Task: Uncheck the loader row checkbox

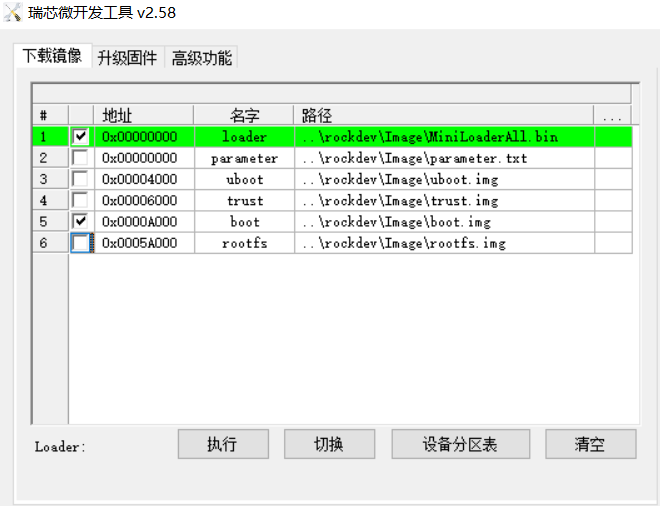Action: (80, 136)
